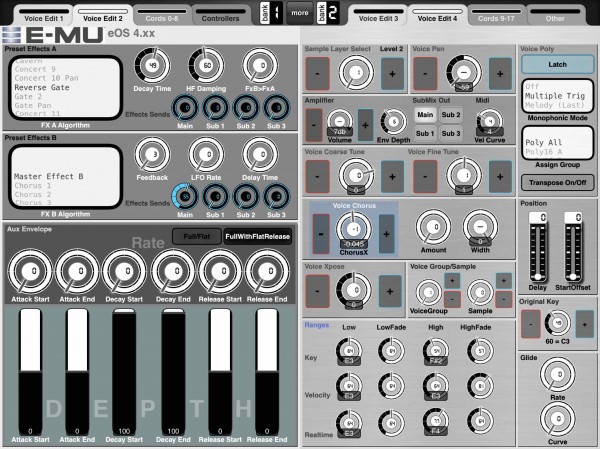
Task: Click the FxB>FxA knob
Action: tap(260, 65)
